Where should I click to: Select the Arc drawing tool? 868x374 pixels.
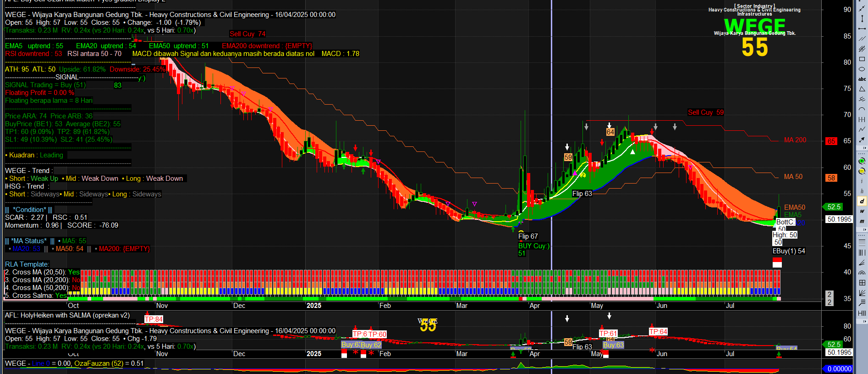click(862, 109)
